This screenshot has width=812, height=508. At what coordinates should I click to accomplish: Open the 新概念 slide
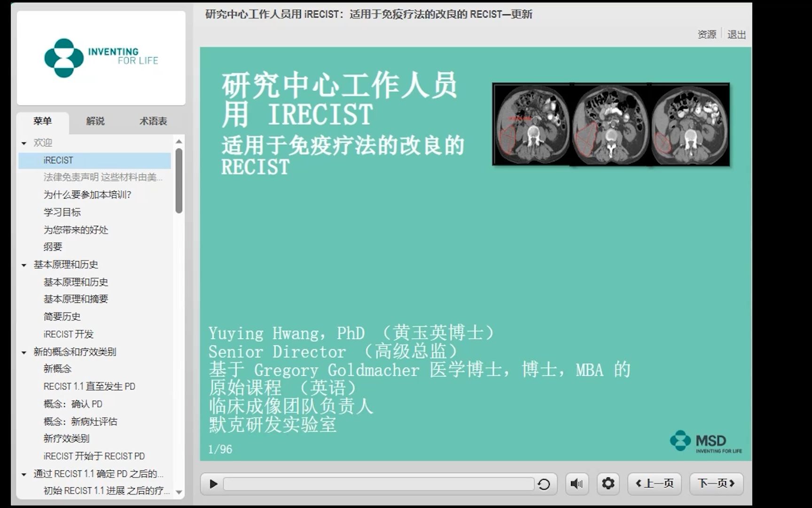point(57,369)
